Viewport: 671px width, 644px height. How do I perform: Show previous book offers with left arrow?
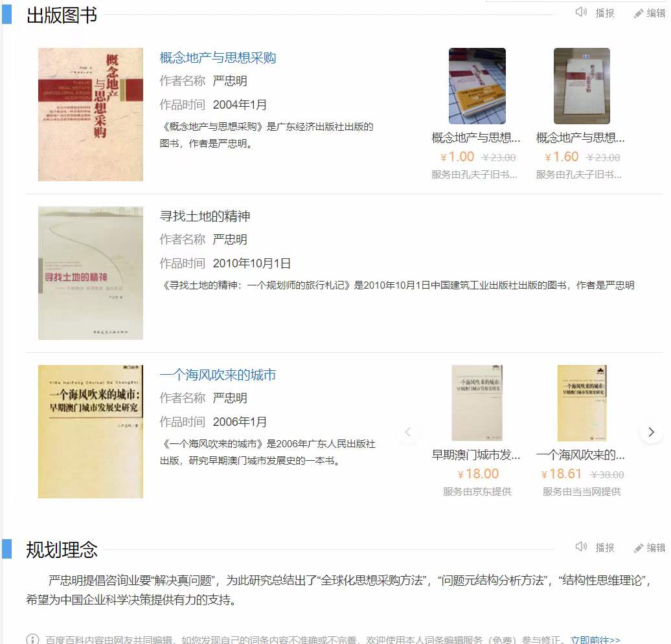[x=408, y=432]
